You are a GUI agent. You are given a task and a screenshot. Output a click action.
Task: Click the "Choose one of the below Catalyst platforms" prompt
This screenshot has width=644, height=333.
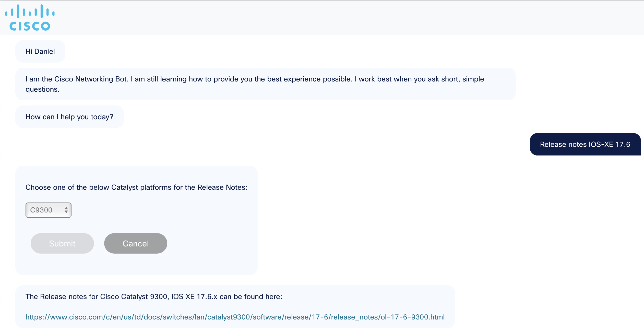click(136, 187)
